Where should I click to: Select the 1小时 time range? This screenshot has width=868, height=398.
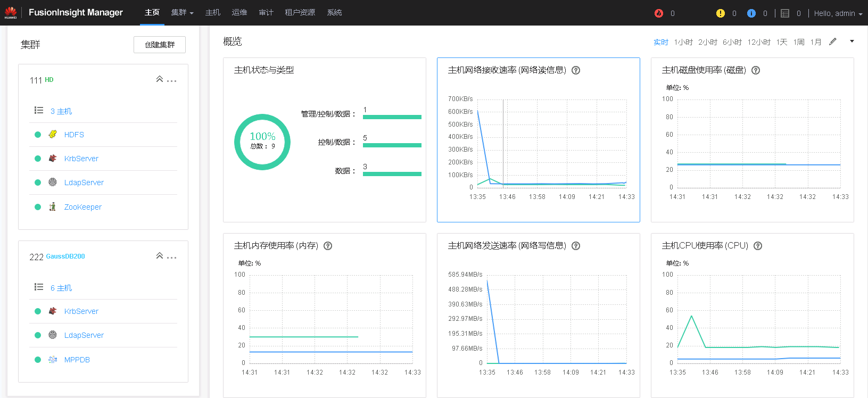pyautogui.click(x=683, y=42)
